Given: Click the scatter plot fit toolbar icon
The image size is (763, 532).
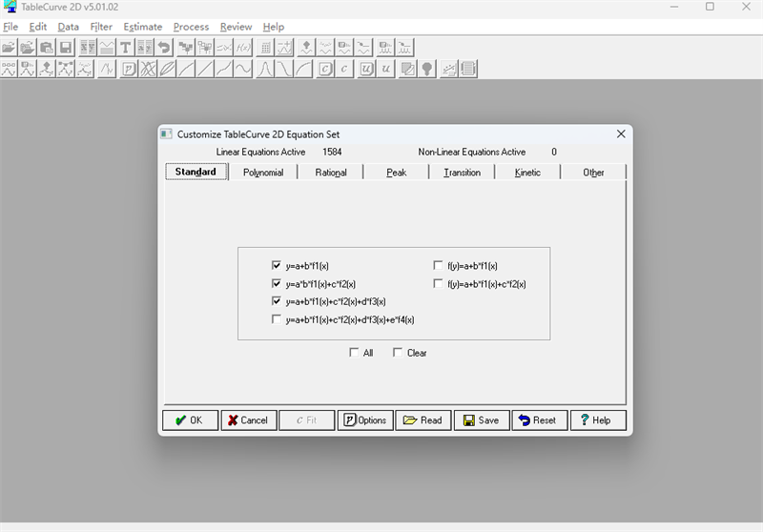Looking at the screenshot, I should pyautogui.click(x=449, y=69).
